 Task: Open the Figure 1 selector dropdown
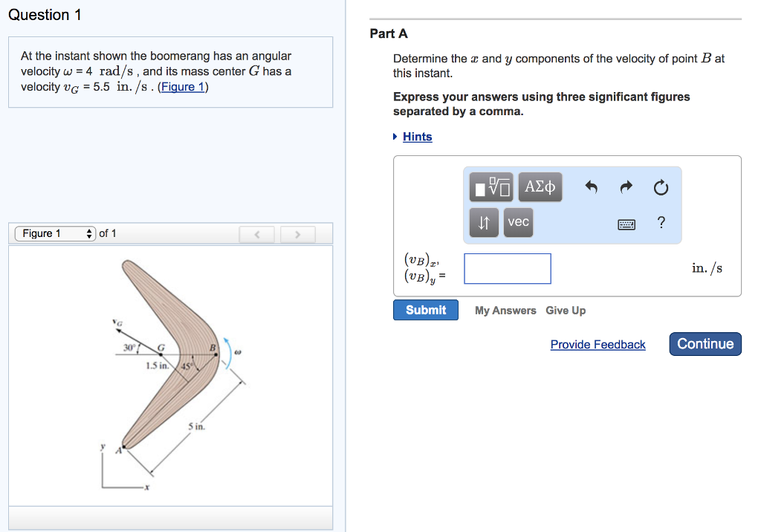[54, 233]
